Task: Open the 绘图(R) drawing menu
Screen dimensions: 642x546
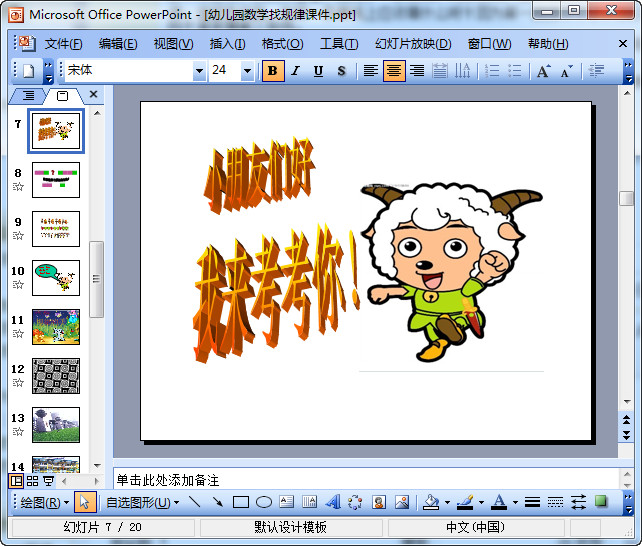Action: click(45, 503)
